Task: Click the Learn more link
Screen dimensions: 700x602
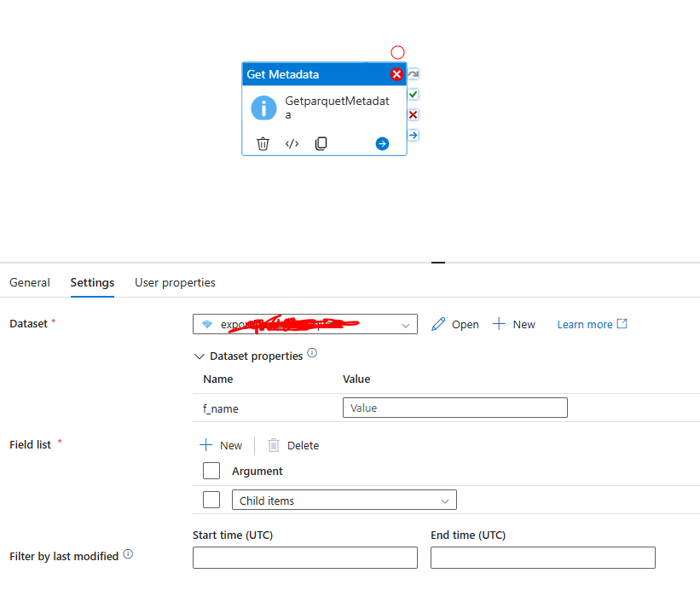Action: [x=585, y=324]
